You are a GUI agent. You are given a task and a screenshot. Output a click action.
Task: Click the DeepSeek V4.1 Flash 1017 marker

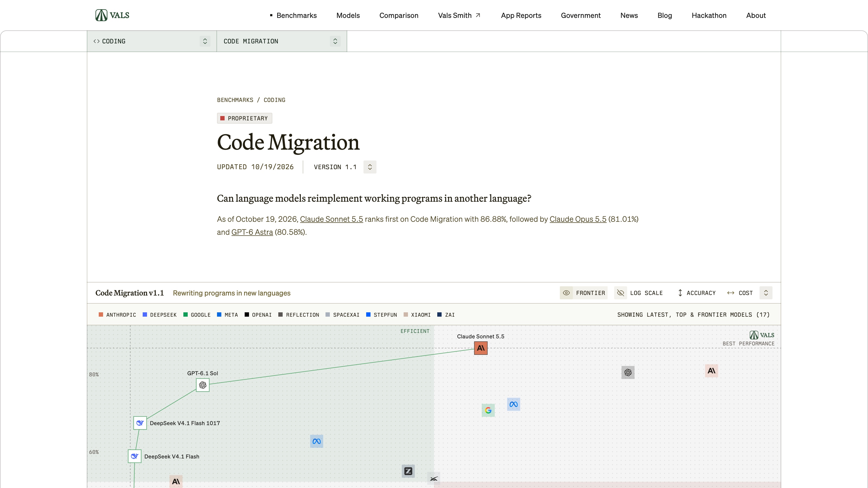coord(140,423)
